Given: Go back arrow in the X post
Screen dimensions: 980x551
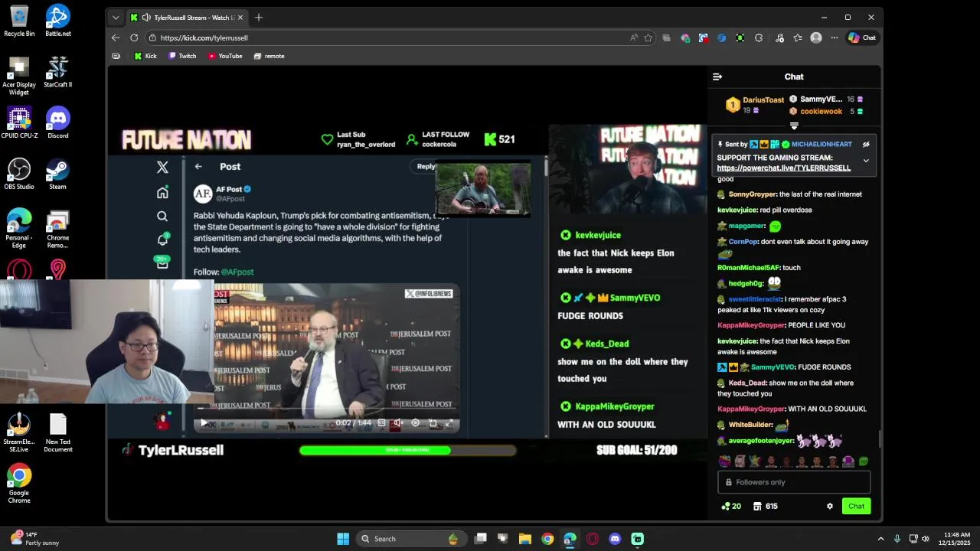Looking at the screenshot, I should pyautogui.click(x=198, y=166).
